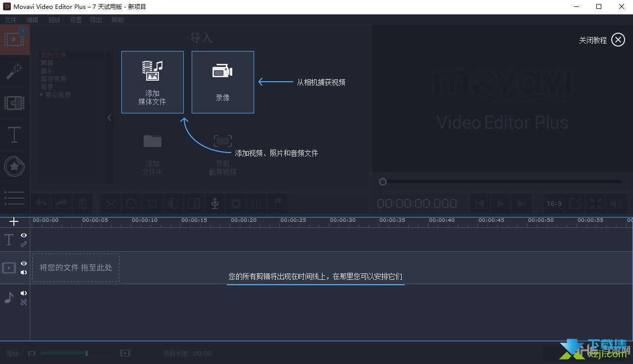The height and width of the screenshot is (364, 633).
Task: Click the 录像 record video button
Action: 223,82
